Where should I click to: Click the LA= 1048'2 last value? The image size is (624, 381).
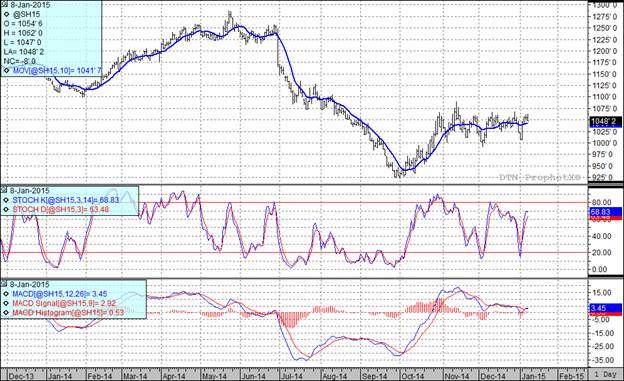(x=24, y=52)
